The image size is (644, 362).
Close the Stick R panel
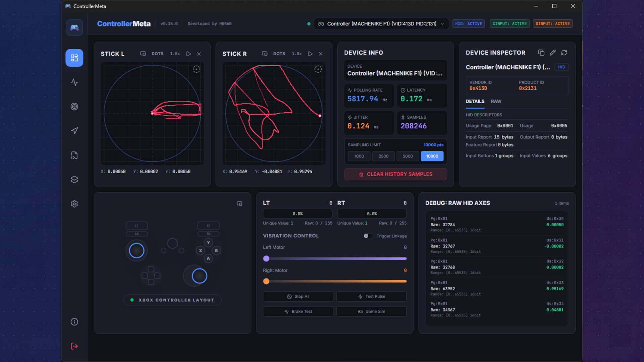321,54
